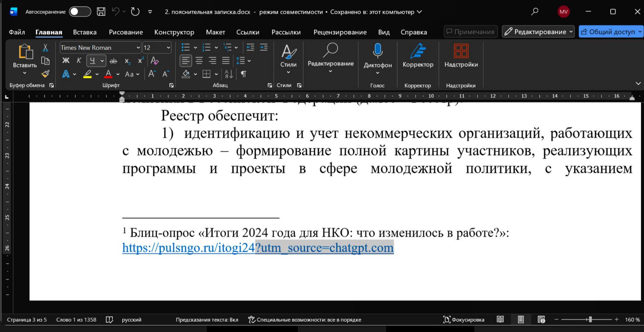Adjust the zoom slider at bottom right
The height and width of the screenshot is (332, 644).
pos(590,319)
